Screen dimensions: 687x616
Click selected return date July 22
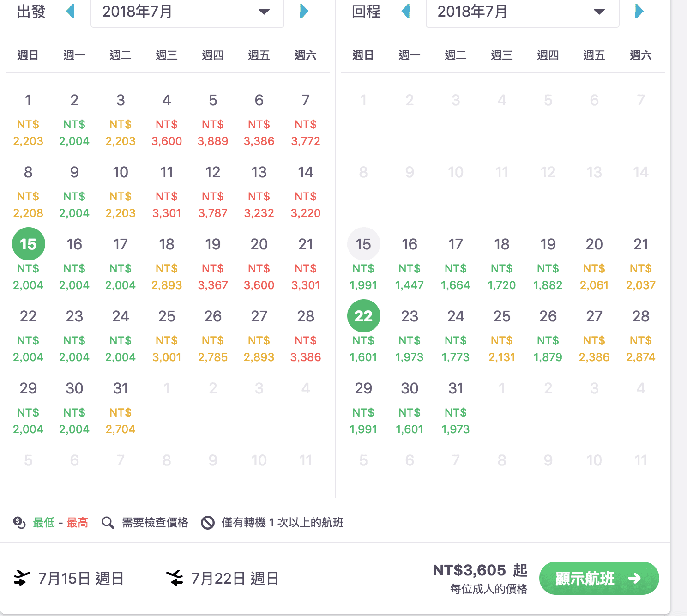pos(364,316)
